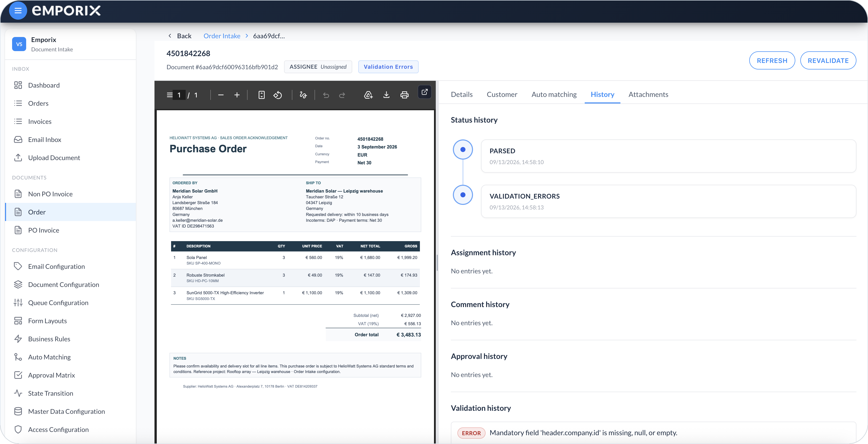
Task: Switch to the Details tab
Action: pos(462,94)
